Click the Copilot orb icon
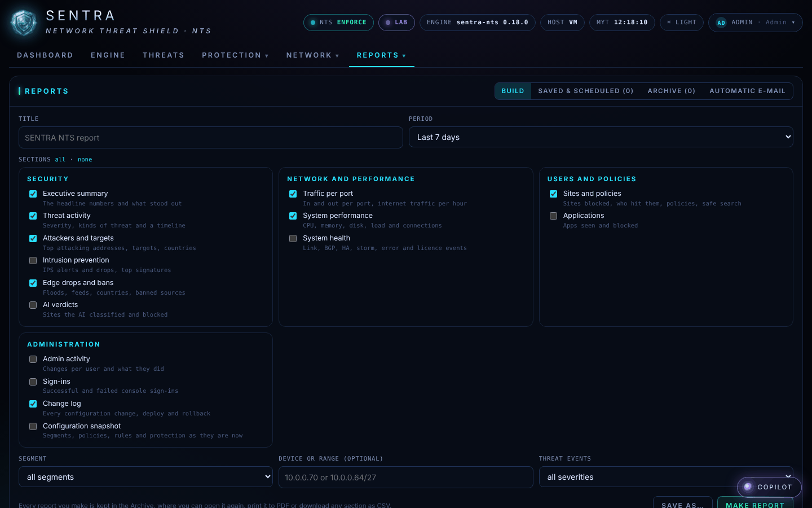 tap(748, 487)
